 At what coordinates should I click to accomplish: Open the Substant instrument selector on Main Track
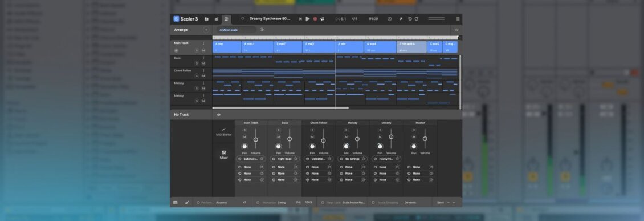[251, 159]
